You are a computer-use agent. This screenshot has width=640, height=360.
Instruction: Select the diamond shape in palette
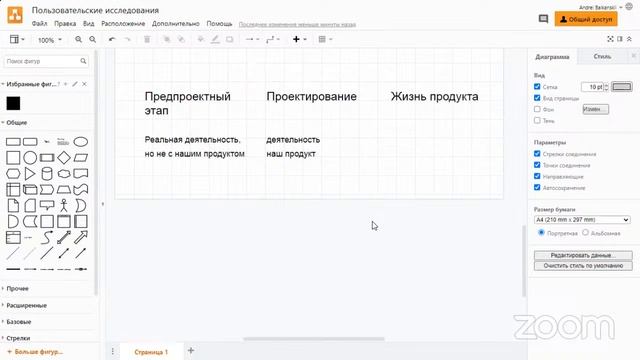[64, 158]
